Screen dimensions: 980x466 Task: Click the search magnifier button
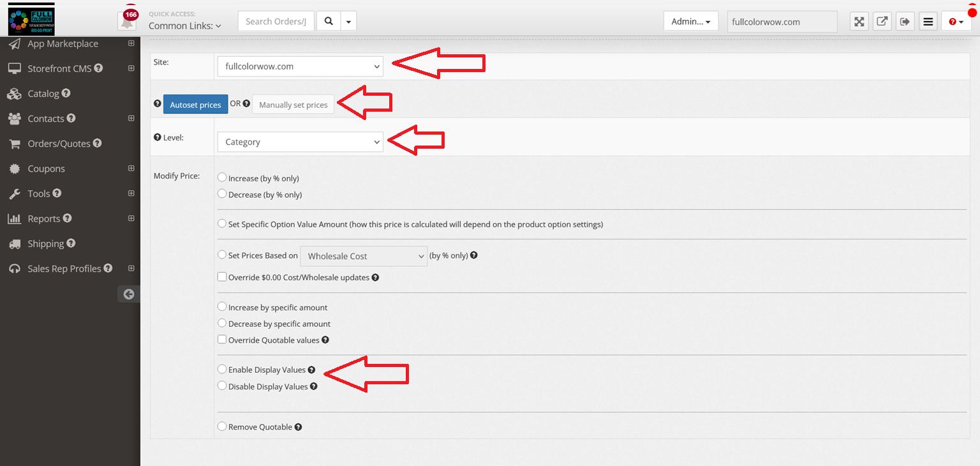[329, 21]
